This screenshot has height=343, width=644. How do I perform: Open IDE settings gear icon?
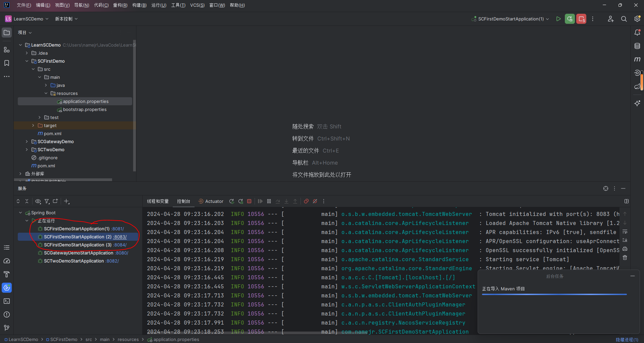(637, 19)
